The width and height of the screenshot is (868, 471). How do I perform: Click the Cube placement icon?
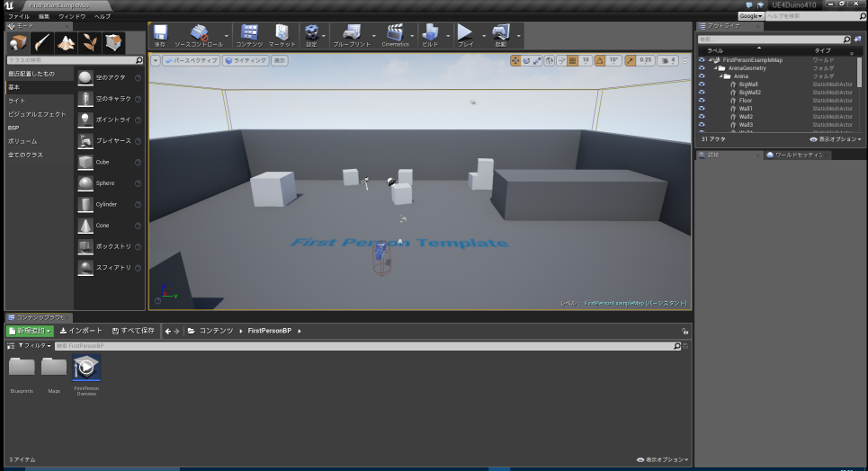[x=85, y=162]
